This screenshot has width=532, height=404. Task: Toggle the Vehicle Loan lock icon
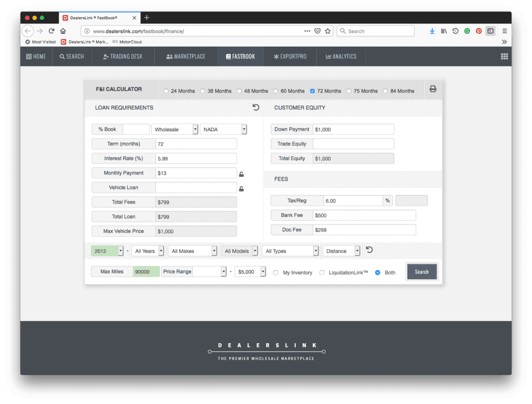241,188
